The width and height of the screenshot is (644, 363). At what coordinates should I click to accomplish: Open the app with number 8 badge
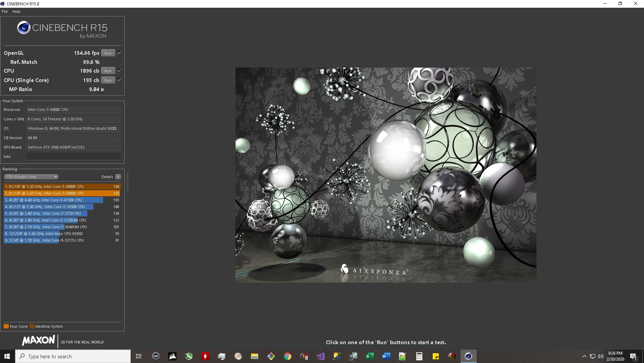[304, 356]
